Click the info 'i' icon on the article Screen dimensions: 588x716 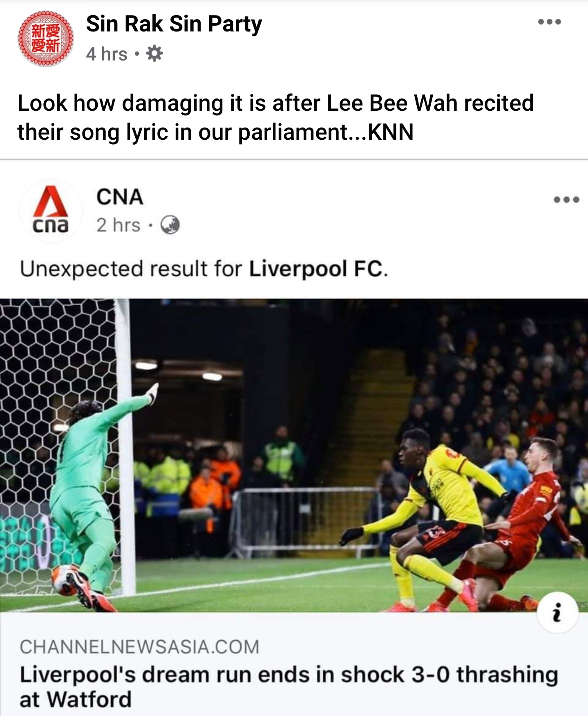557,613
